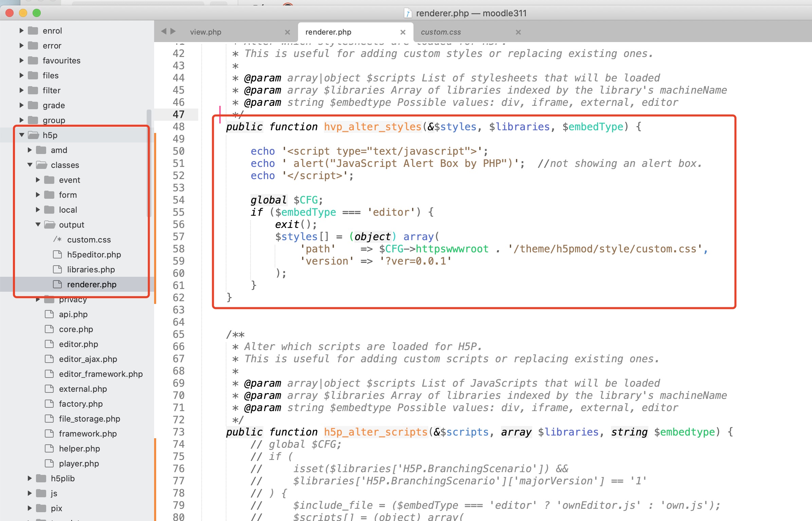Expand the pix folder arrow
This screenshot has width=812, height=521.
click(x=30, y=508)
